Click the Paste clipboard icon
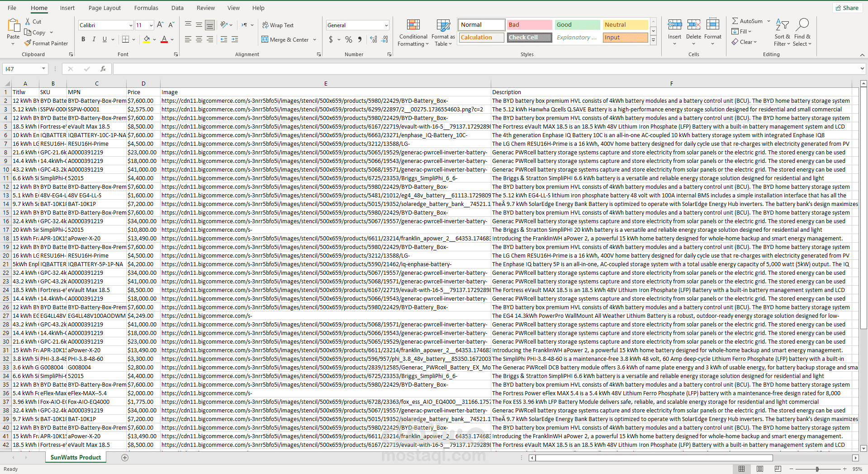This screenshot has width=868, height=474. coord(13,25)
